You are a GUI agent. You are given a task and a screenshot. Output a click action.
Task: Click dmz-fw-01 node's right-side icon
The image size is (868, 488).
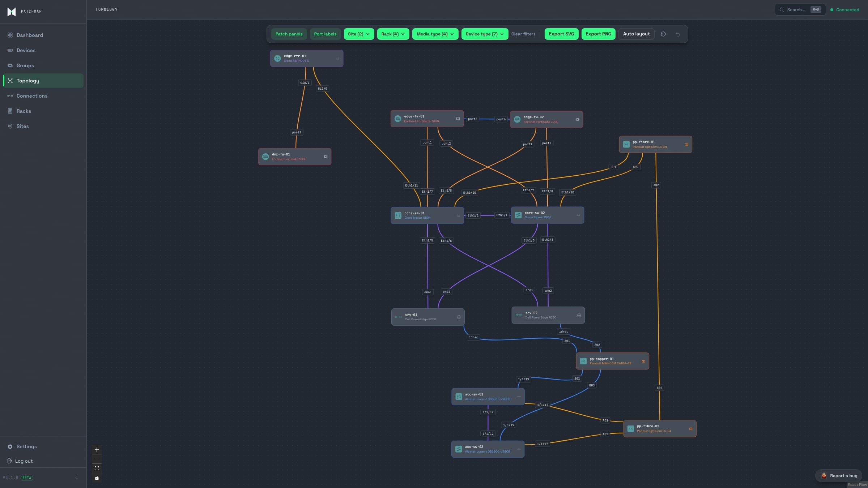[x=325, y=157]
